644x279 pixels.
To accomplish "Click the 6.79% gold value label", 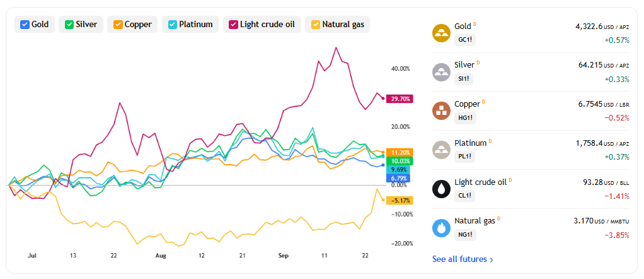I will click(398, 178).
